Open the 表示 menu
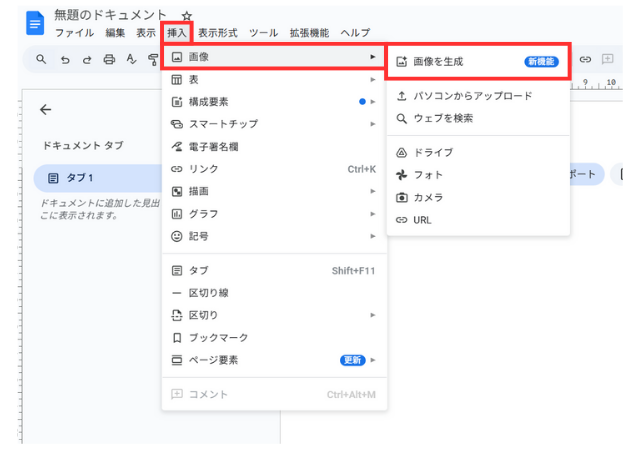 (146, 33)
